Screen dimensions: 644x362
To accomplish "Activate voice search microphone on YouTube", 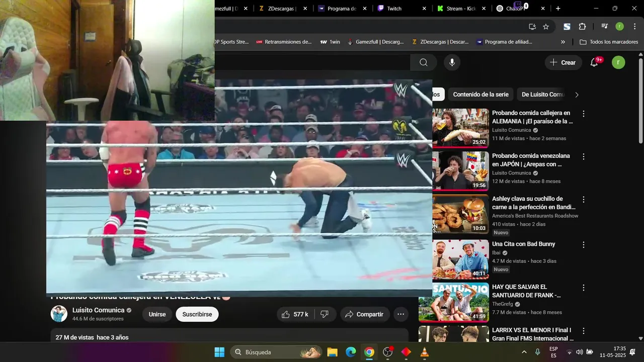I will (x=452, y=62).
